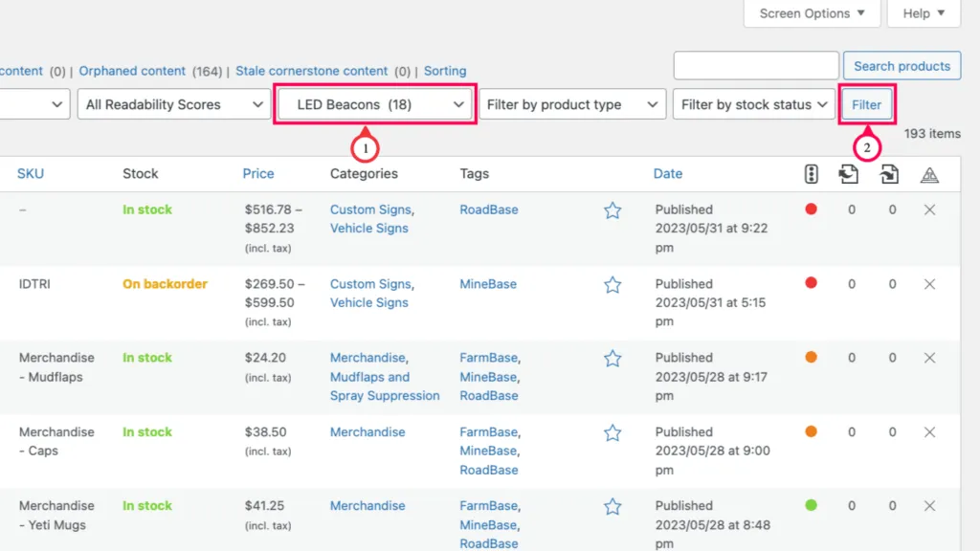980x551 pixels.
Task: Click the orange SEO dot in Caps row
Action: (812, 431)
